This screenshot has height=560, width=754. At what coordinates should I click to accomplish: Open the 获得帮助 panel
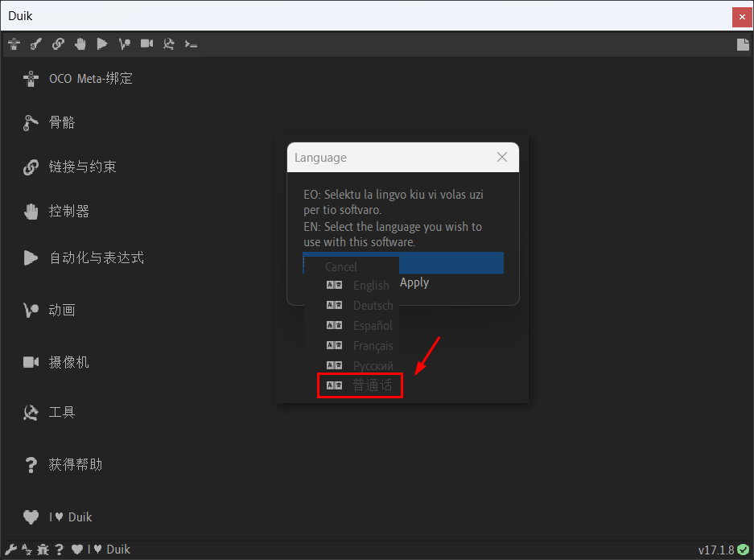pos(63,464)
